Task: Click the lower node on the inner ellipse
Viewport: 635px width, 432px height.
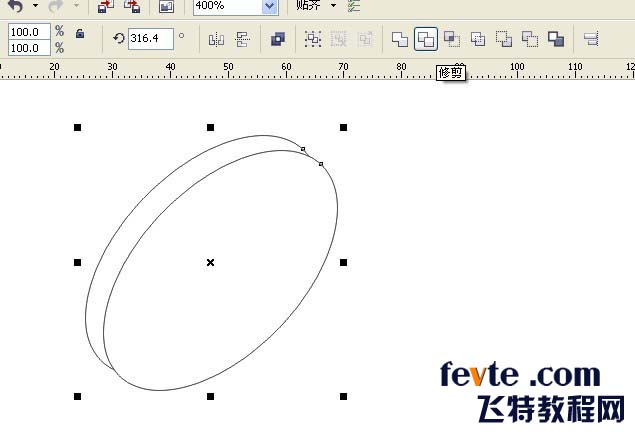Action: tap(321, 164)
